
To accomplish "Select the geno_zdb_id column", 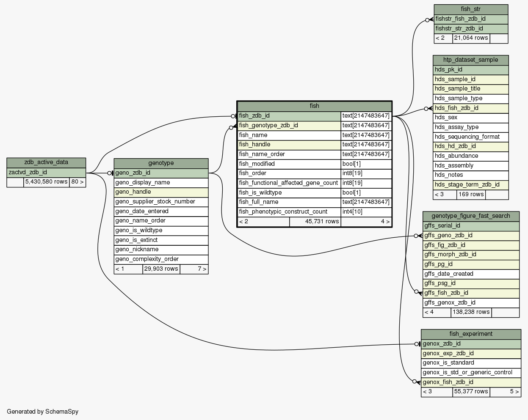I will 161,173.
